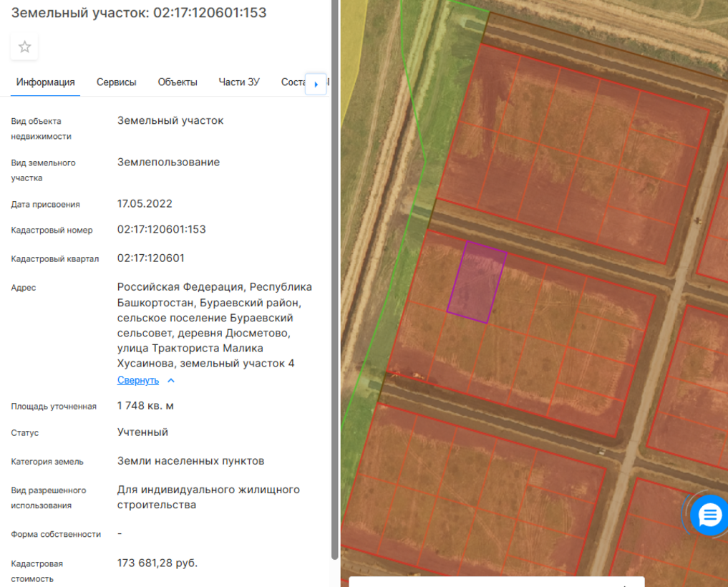Click the cadastral quarter value 02:17:120601
728x587 pixels.
click(x=151, y=258)
